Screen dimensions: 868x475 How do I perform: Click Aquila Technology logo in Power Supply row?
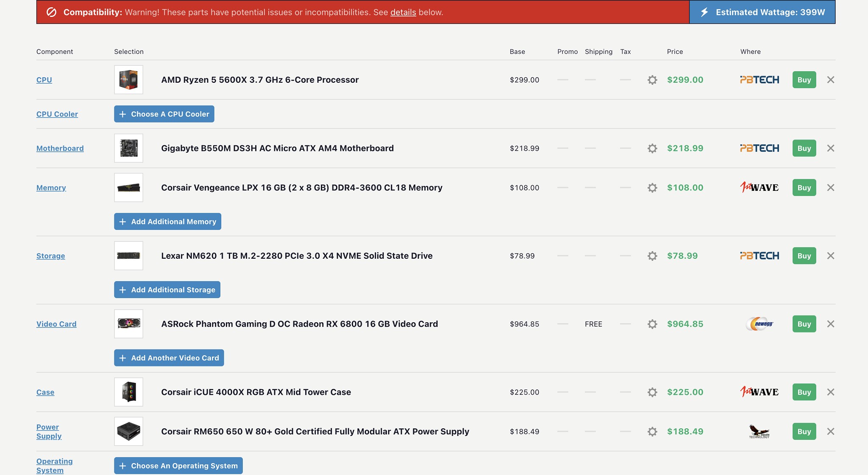point(759,431)
